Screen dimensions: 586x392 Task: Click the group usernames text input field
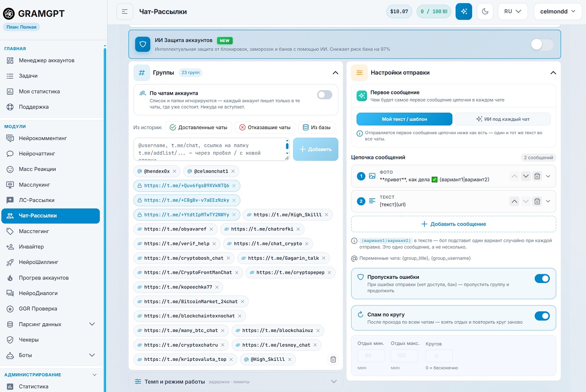tap(212, 149)
